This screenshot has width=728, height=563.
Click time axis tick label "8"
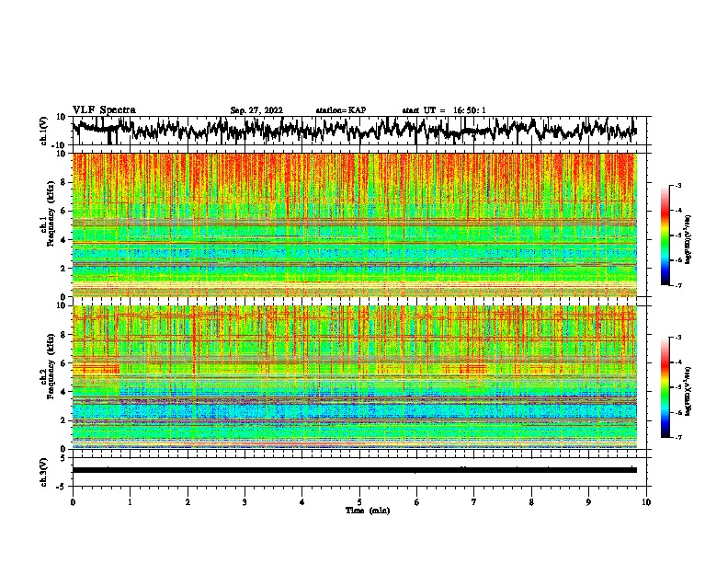[531, 502]
